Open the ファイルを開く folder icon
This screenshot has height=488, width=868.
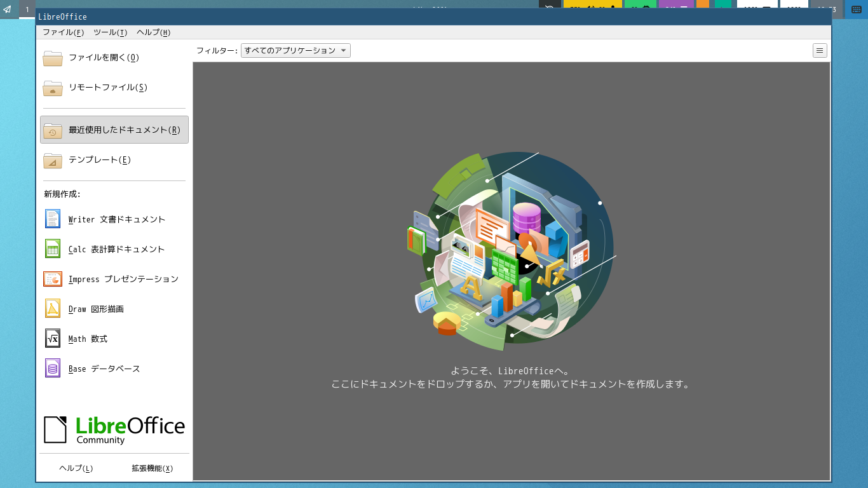pyautogui.click(x=53, y=58)
